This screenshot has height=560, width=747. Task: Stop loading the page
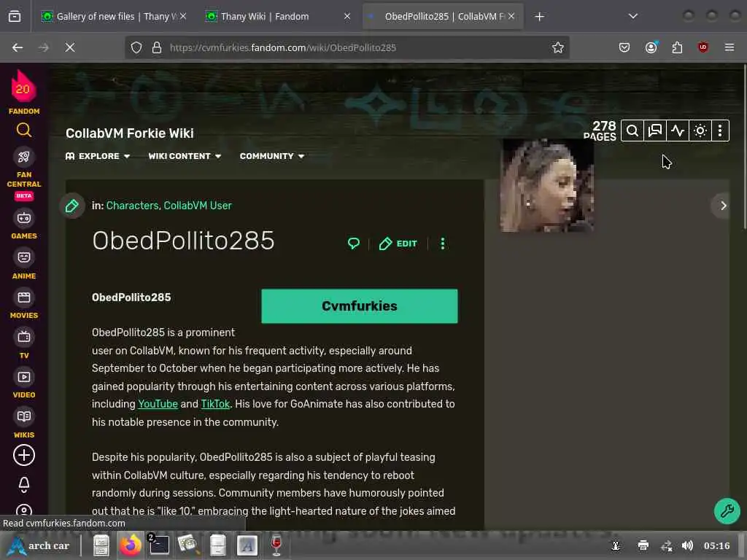point(70,47)
